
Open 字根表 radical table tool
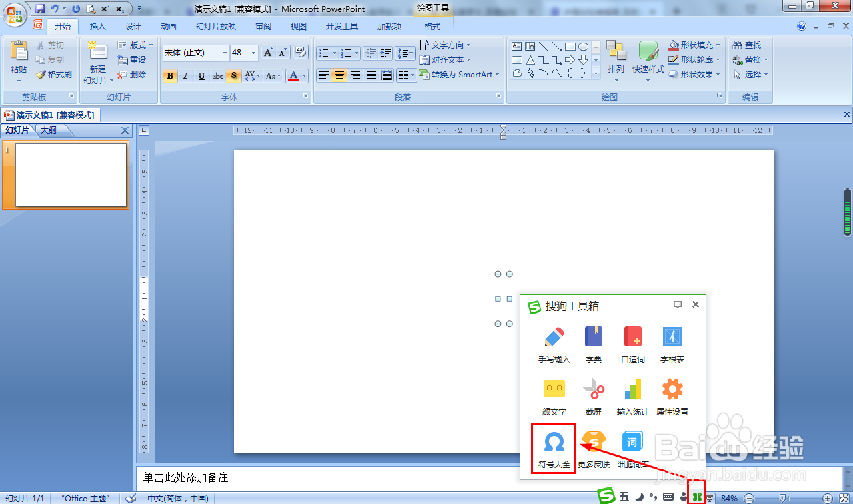(x=672, y=344)
